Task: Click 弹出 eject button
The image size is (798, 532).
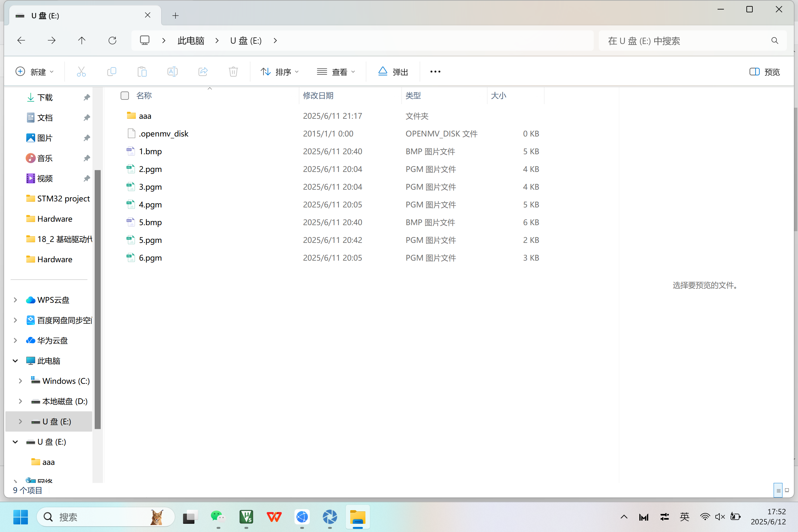Action: tap(393, 72)
